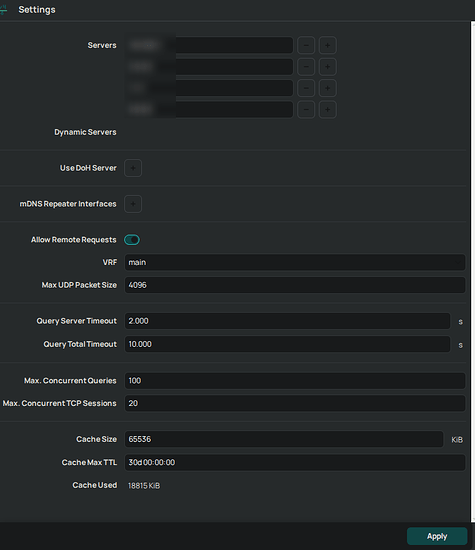Add a Use DoH Server entry
The height and width of the screenshot is (550, 475).
(133, 168)
